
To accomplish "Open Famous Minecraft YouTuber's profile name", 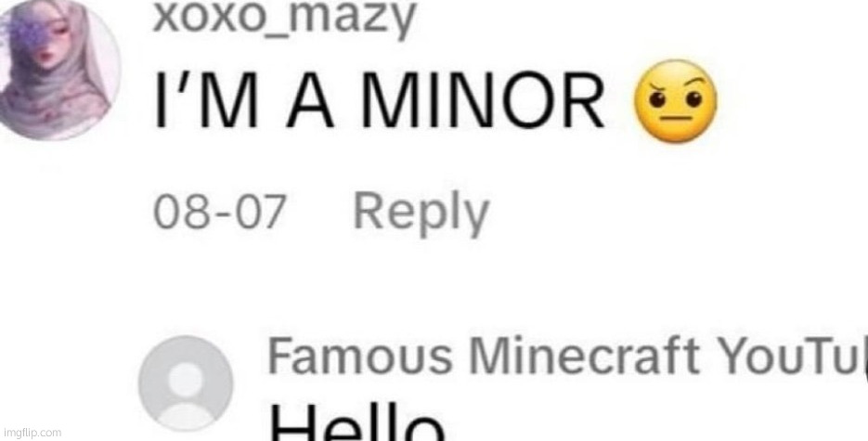I will pos(567,357).
